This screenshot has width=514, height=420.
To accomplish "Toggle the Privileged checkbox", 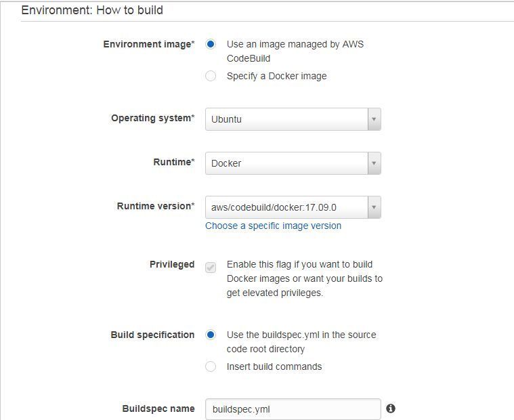I will click(x=211, y=268).
